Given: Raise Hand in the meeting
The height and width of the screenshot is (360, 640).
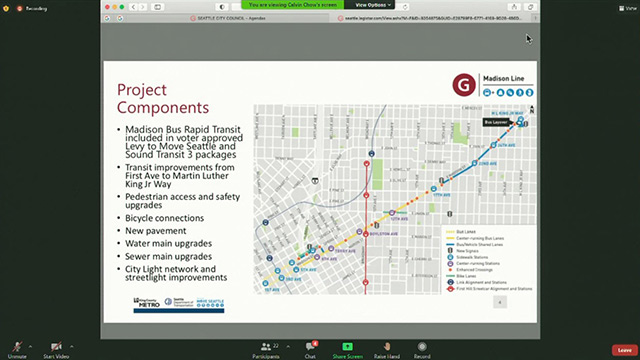Looking at the screenshot, I should pyautogui.click(x=387, y=350).
